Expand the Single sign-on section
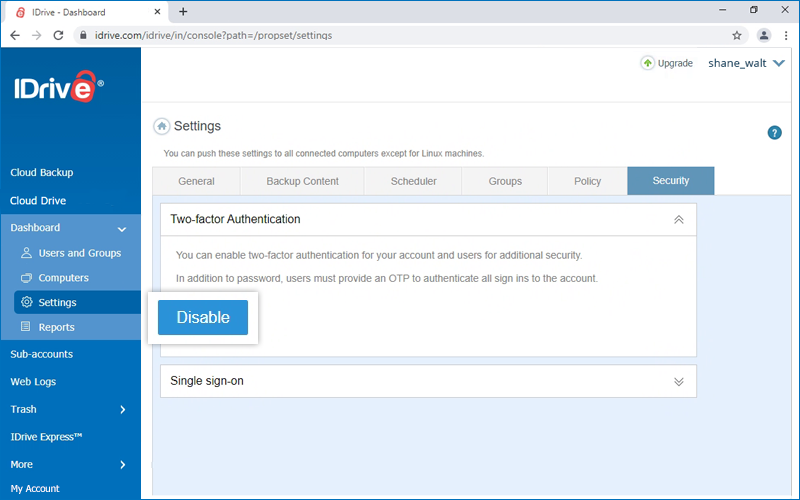 click(x=678, y=381)
